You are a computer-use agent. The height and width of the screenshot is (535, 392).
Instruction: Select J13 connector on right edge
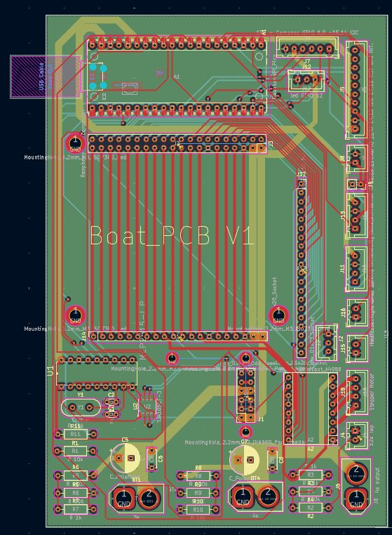(x=356, y=216)
